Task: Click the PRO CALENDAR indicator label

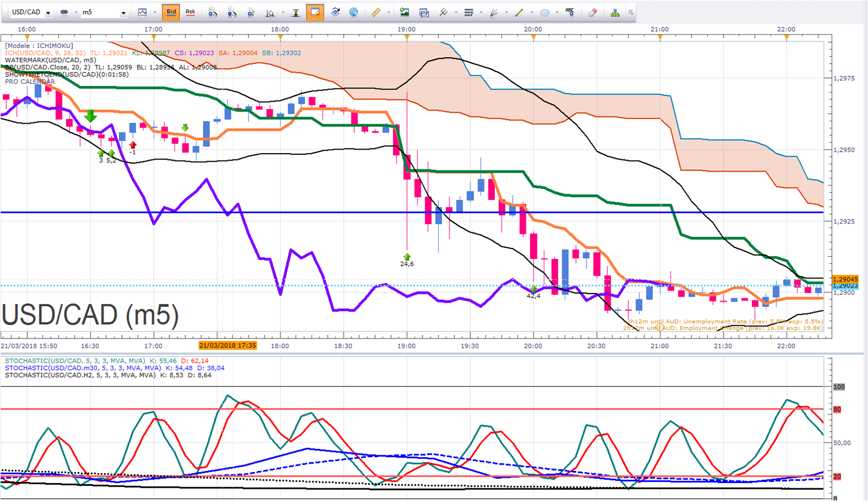Action: coord(30,81)
